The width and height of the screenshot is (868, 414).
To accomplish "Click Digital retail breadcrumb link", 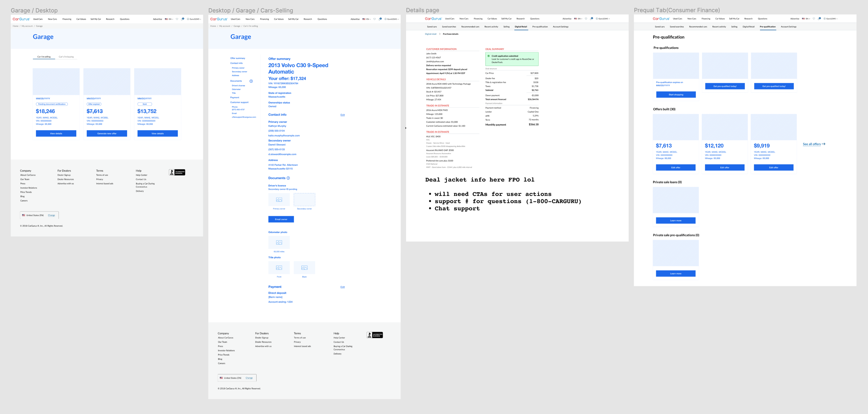I will (430, 34).
